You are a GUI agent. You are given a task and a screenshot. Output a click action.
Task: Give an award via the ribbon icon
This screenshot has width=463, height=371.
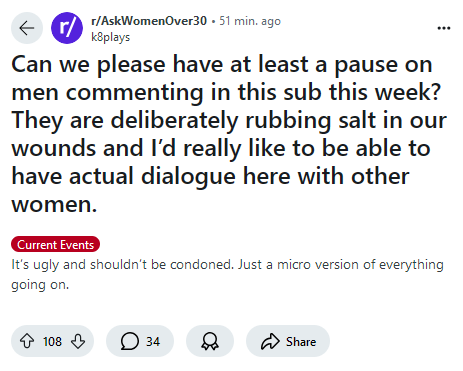point(210,341)
